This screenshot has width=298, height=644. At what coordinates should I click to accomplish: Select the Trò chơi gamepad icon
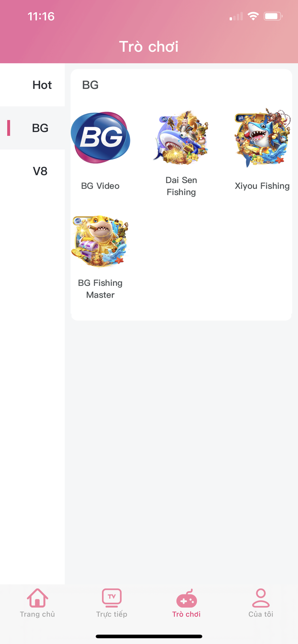[186, 599]
